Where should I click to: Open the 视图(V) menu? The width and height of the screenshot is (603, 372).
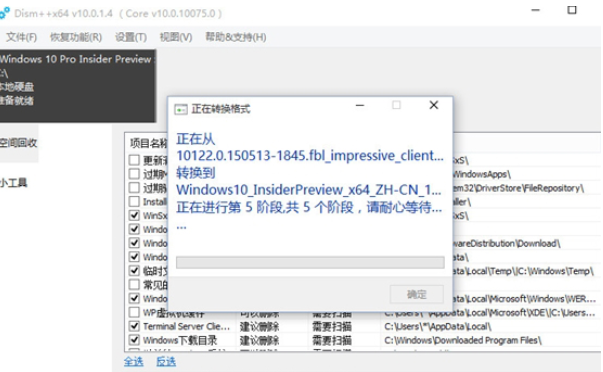(x=176, y=37)
